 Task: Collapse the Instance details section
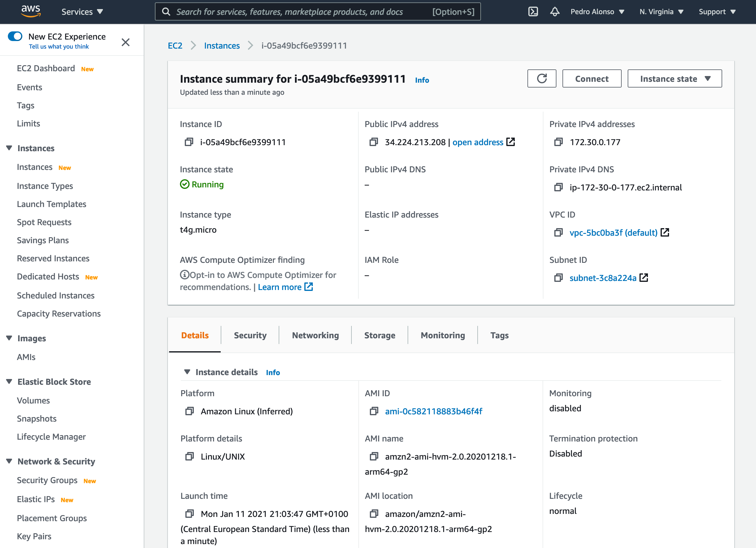click(x=187, y=372)
